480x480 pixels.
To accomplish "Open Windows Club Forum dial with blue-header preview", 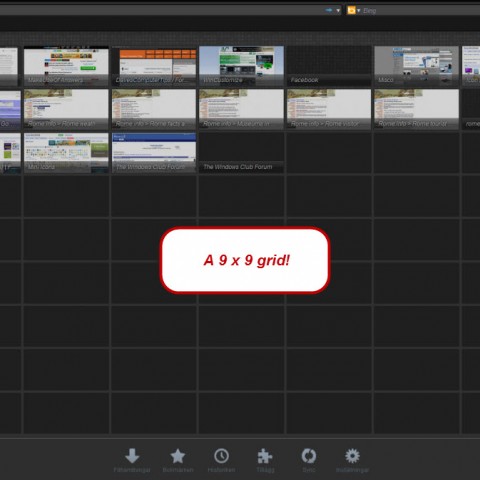I will (x=154, y=153).
